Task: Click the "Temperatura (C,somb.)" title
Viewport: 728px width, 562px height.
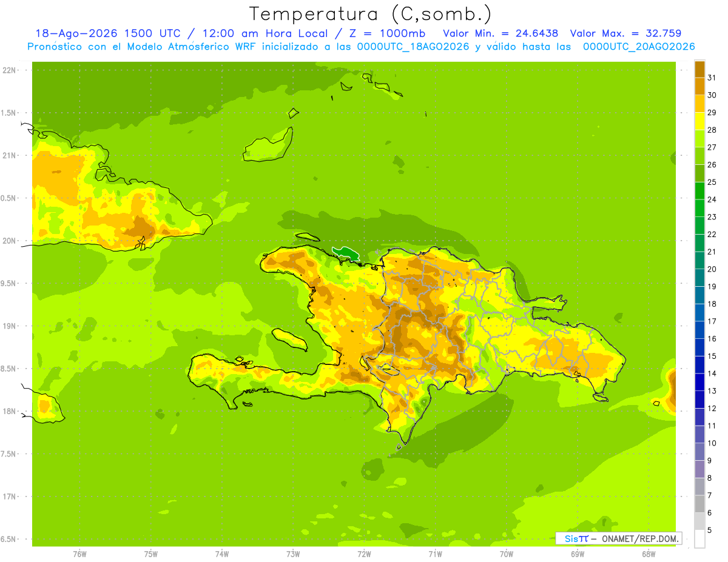Action: pos(371,15)
